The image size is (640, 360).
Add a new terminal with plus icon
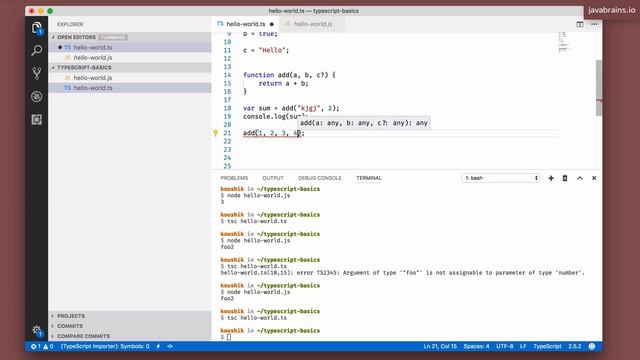point(551,178)
